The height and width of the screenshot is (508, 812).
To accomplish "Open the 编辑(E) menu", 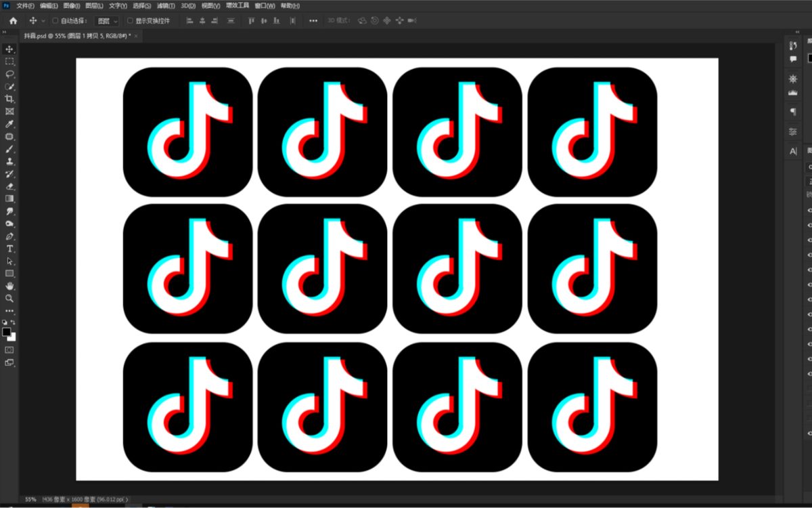I will pos(49,5).
